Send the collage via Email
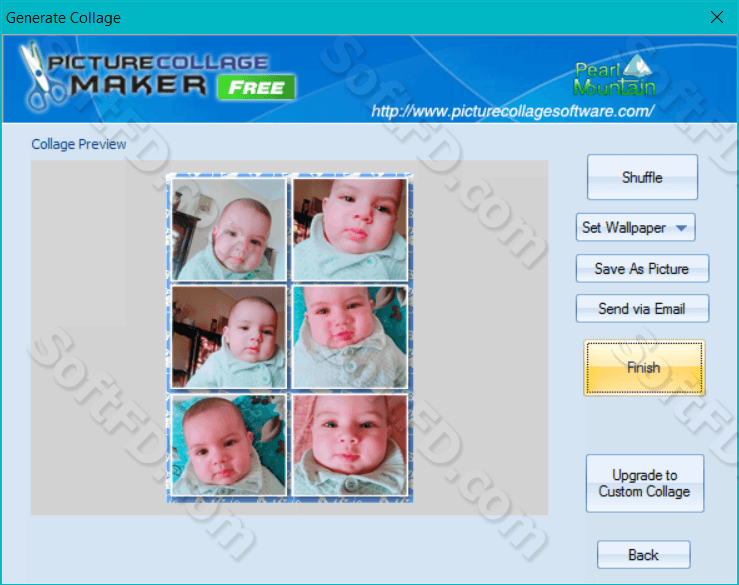Viewport: 739px width, 585px height. tap(642, 309)
